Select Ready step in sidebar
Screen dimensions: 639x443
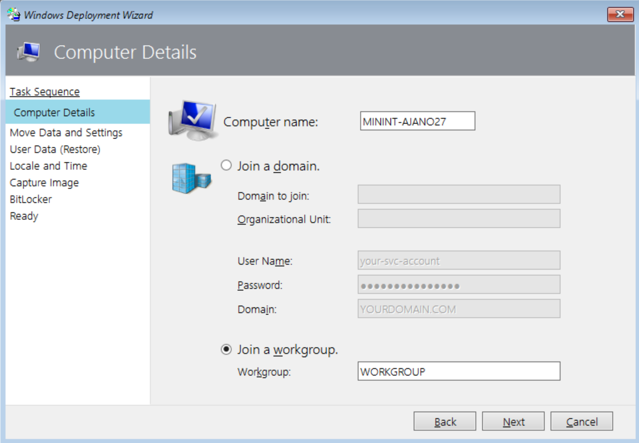(x=24, y=216)
